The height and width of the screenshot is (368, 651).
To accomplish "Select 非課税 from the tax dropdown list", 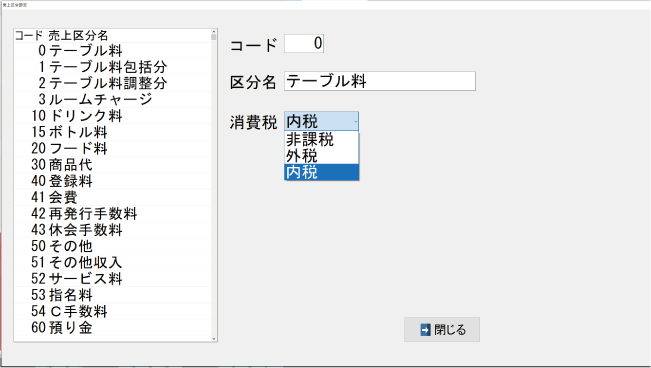I will tap(321, 140).
